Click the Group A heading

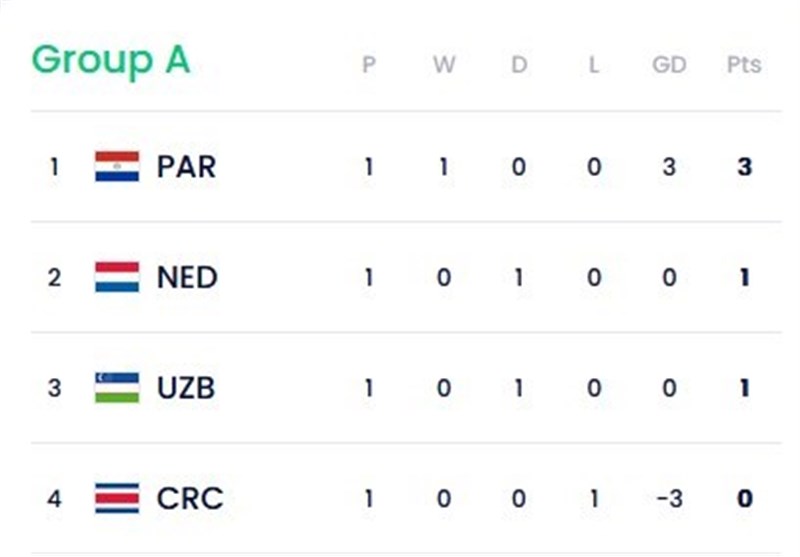coord(110,60)
